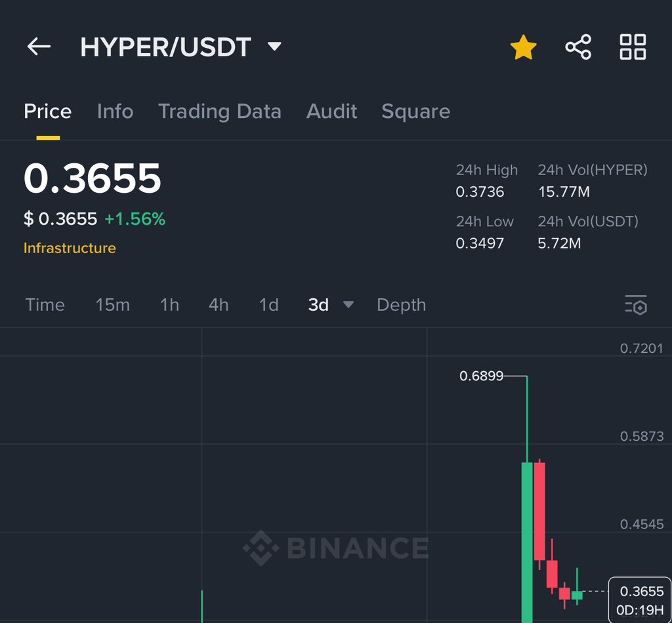This screenshot has width=672, height=623.
Task: Choose the 1h interval
Action: [169, 305]
